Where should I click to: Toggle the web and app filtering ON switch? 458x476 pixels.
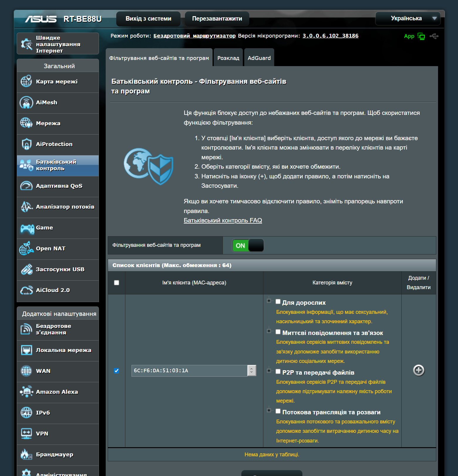click(x=248, y=245)
